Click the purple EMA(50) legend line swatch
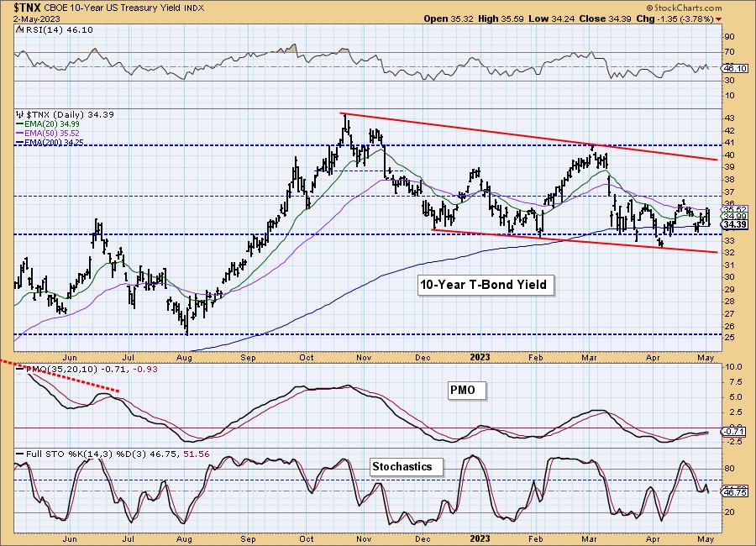 (x=20, y=133)
